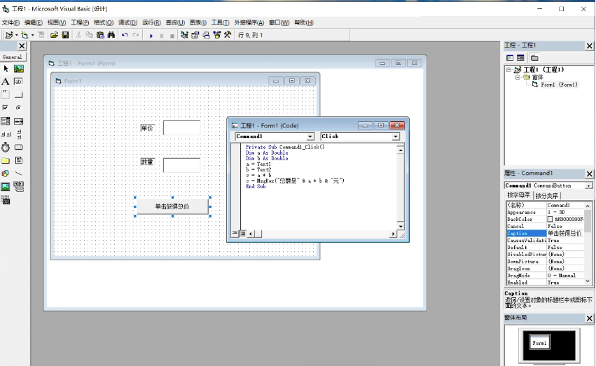The height and width of the screenshot is (366, 596).
Task: Select the Frame control tool
Action: tap(6, 95)
